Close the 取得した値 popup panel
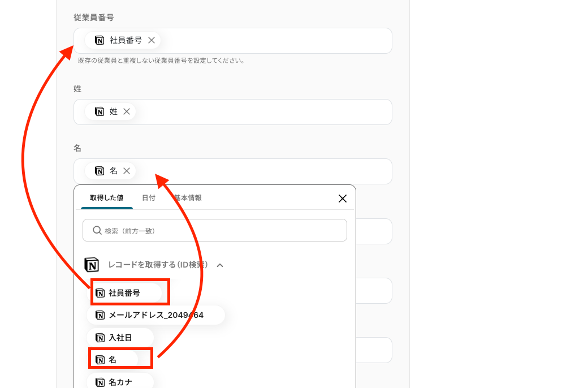 pos(342,199)
